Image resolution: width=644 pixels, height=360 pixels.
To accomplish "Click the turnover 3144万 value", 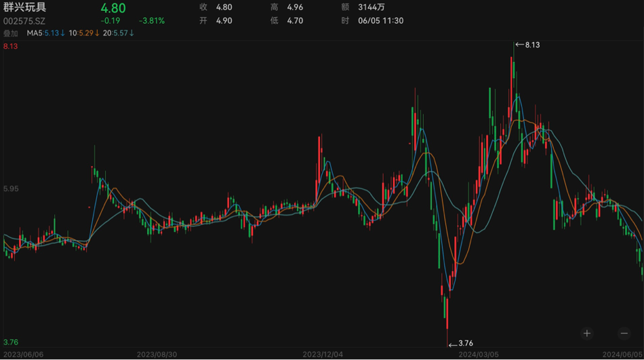I will (x=371, y=7).
